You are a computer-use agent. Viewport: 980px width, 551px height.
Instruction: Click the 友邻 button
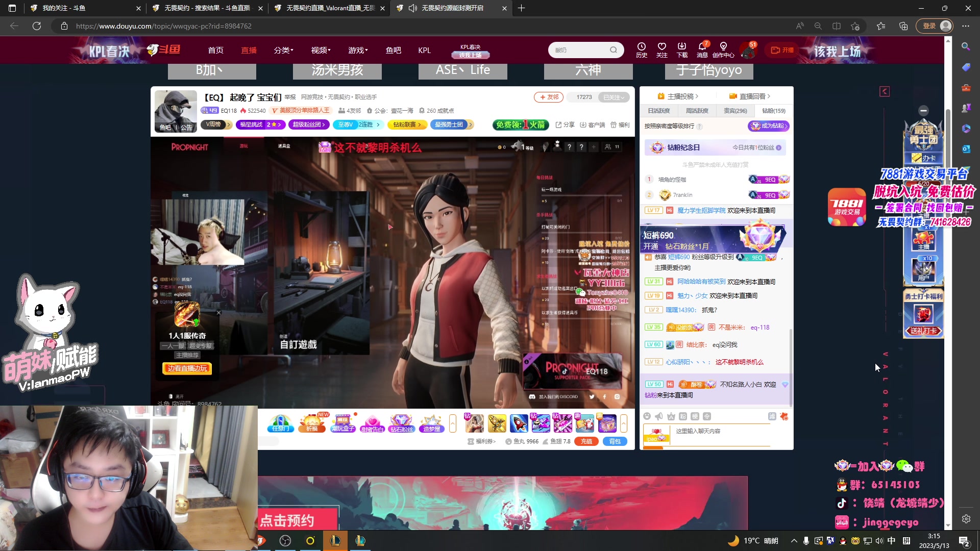click(x=549, y=97)
